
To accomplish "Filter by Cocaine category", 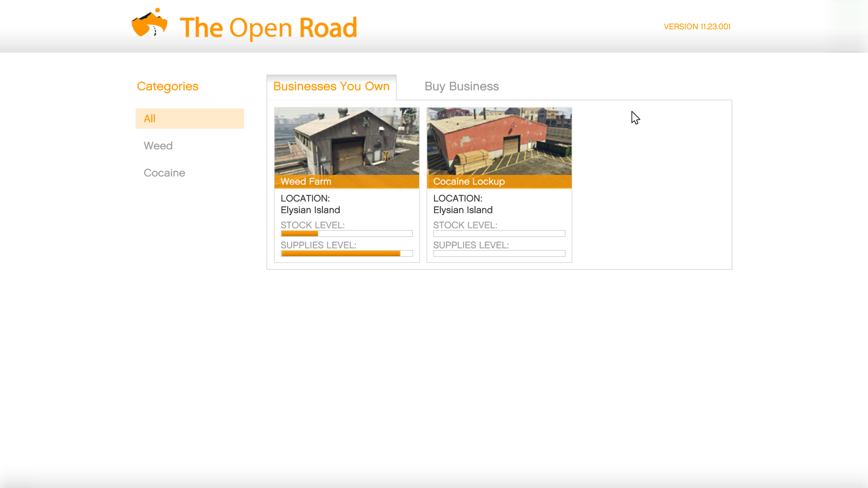I will 164,173.
